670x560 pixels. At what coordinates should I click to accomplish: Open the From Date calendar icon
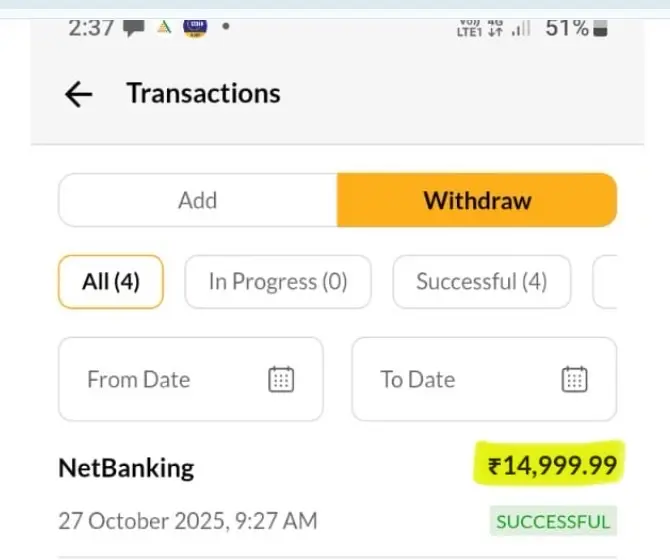[281, 379]
